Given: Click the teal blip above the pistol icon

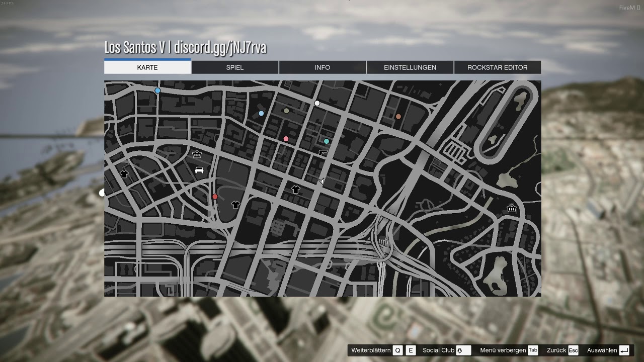Looking at the screenshot, I should click(x=327, y=141).
